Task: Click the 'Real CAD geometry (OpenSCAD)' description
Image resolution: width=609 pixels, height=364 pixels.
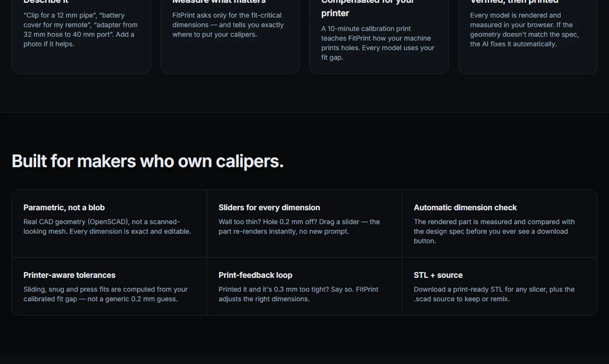Action: pos(107,227)
